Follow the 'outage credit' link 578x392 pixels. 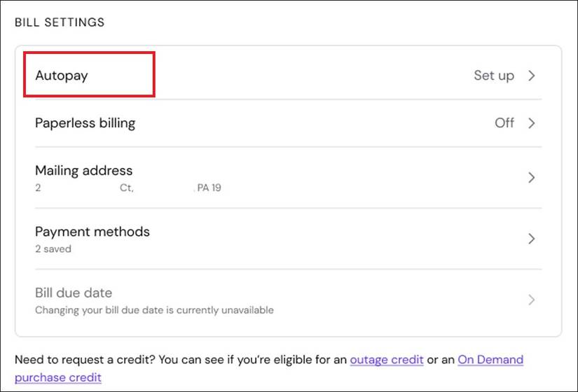pyautogui.click(x=387, y=360)
